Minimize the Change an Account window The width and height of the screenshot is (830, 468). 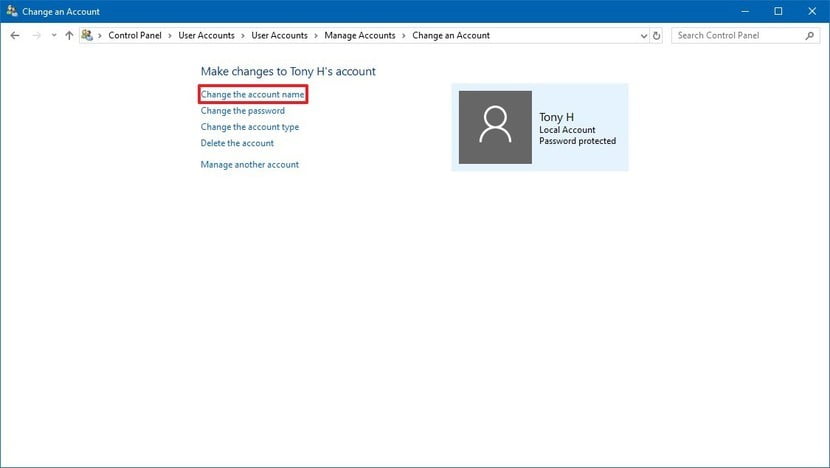coord(745,11)
